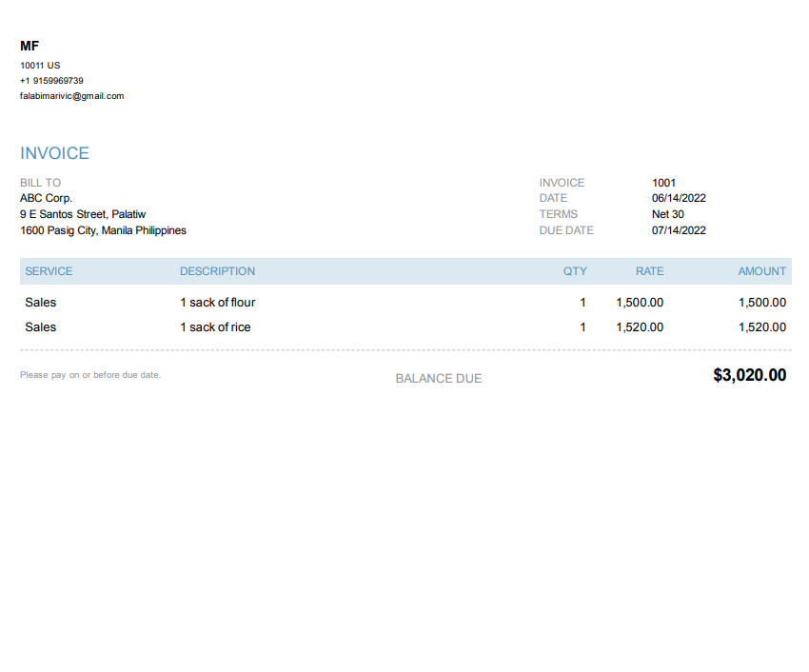Click invoice number 1001
The width and height of the screenshot is (809, 672).
pos(663,183)
